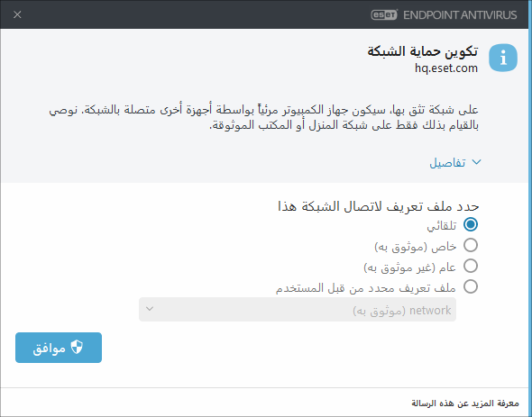Expand the تفاصيل details section
This screenshot has width=532, height=417.
[x=455, y=163]
